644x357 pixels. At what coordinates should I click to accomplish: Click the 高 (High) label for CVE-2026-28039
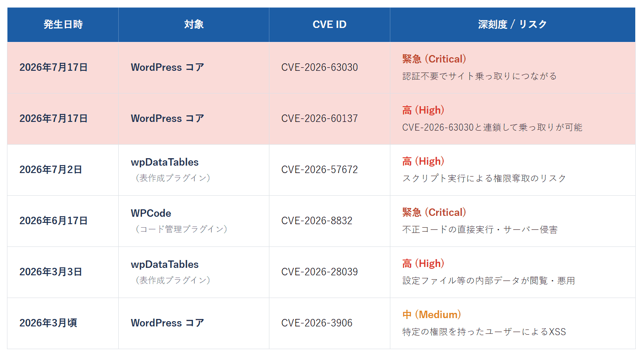click(x=424, y=263)
